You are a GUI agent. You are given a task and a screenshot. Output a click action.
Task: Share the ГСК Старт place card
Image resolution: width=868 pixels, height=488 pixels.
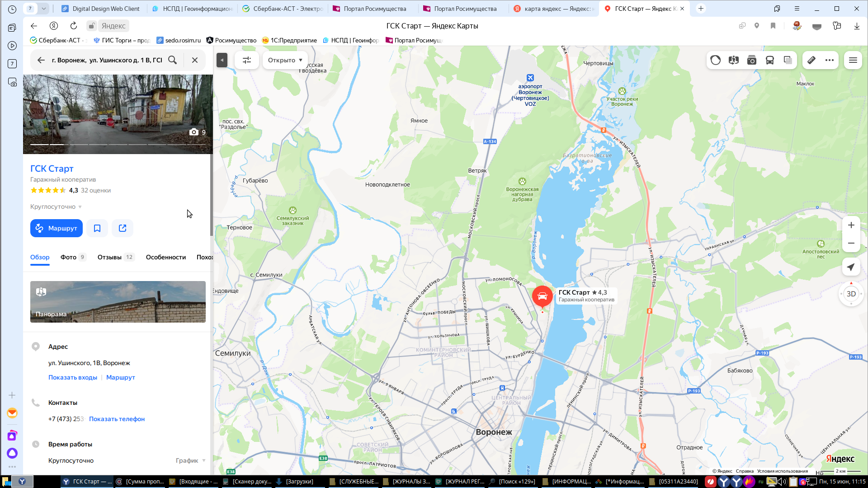click(123, 228)
